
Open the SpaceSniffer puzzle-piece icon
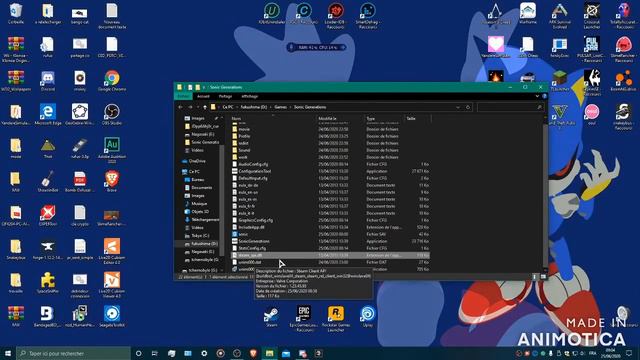tap(48, 283)
